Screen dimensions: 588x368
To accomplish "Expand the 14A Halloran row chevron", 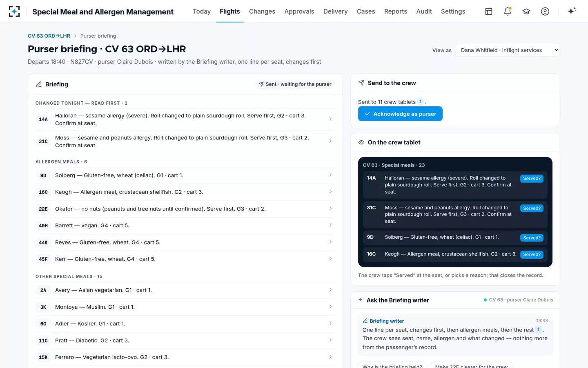I will [x=330, y=119].
